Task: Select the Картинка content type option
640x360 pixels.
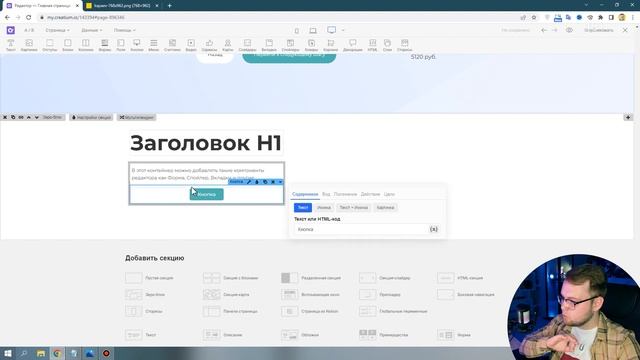Action: pos(385,208)
